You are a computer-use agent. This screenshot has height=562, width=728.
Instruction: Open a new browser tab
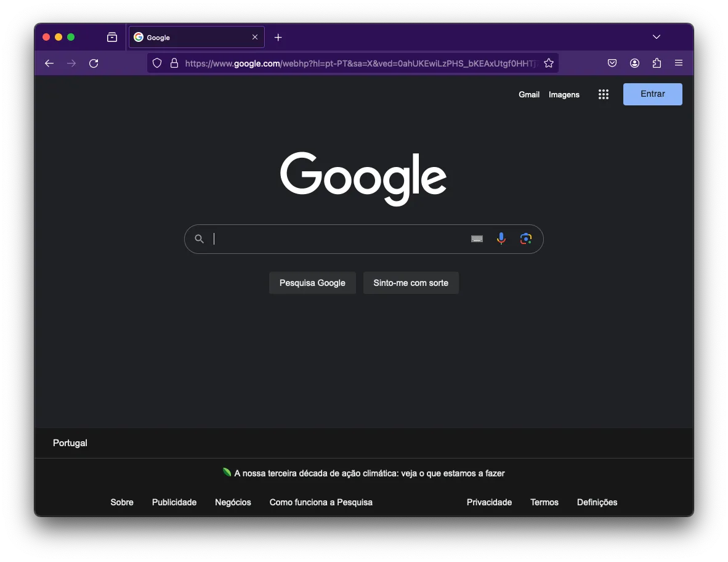[277, 37]
